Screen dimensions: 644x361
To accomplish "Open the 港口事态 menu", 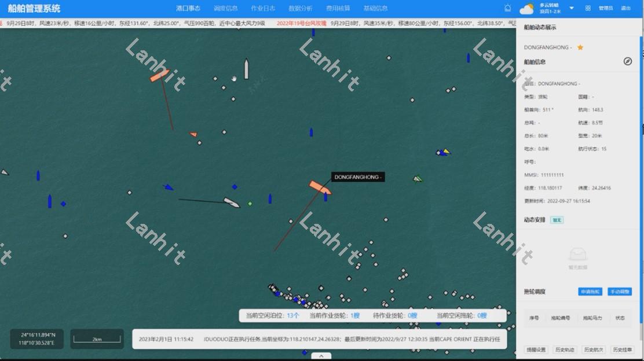I will tap(188, 8).
